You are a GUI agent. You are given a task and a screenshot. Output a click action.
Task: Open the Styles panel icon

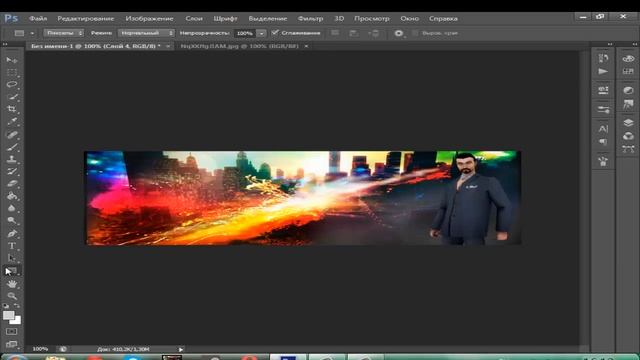click(628, 104)
